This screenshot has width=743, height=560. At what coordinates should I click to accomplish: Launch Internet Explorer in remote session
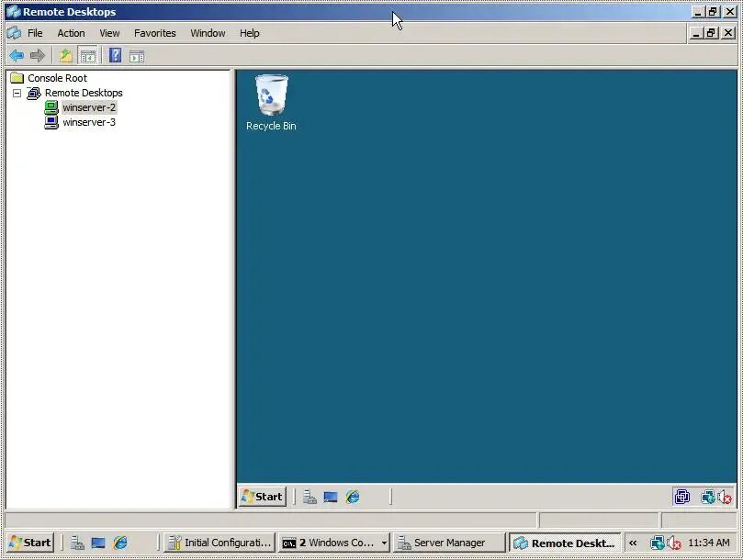click(353, 497)
